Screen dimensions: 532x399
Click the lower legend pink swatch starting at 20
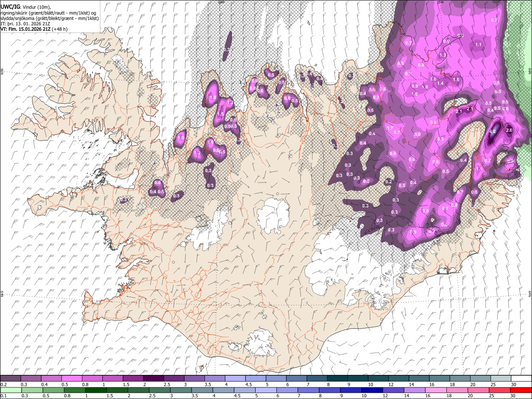coord(478,390)
